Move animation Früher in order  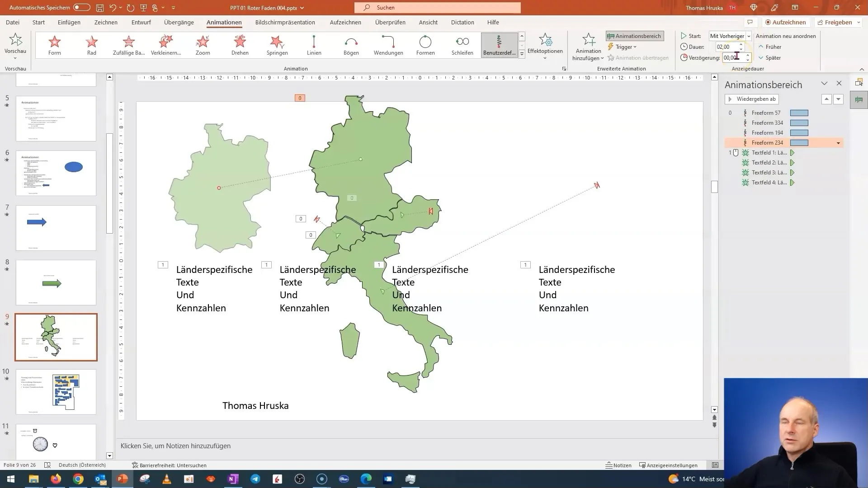770,47
